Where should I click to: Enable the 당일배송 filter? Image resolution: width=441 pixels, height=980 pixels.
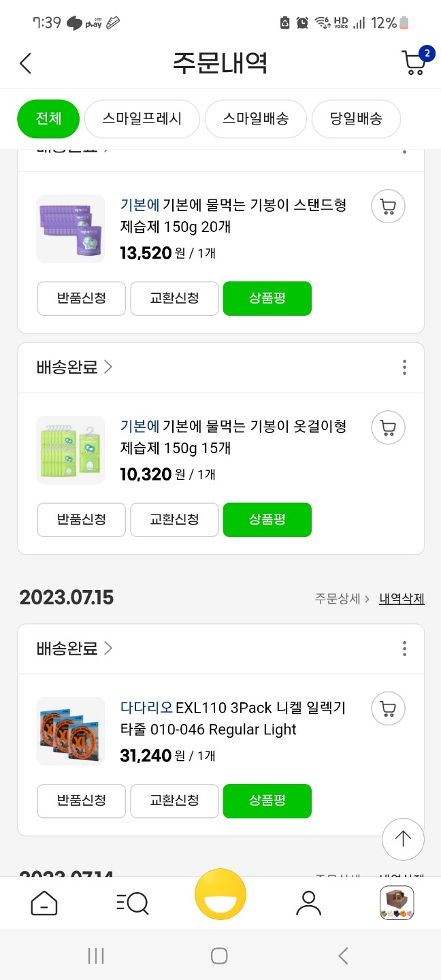click(x=356, y=118)
